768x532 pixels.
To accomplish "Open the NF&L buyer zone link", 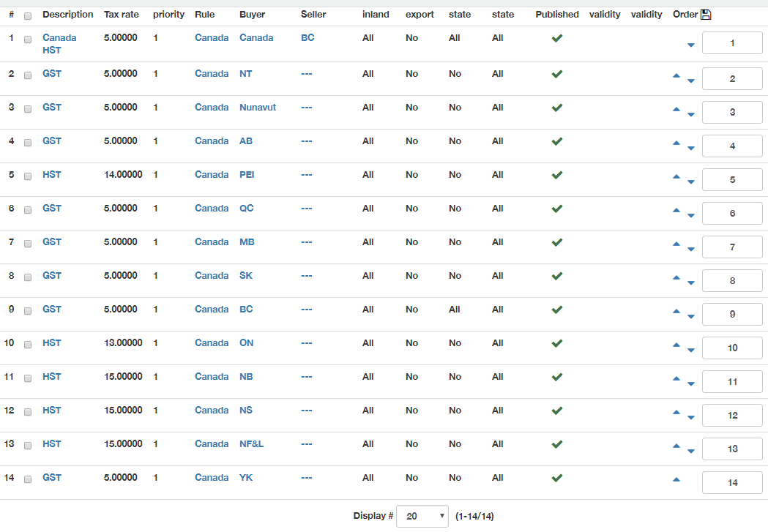I will click(251, 444).
